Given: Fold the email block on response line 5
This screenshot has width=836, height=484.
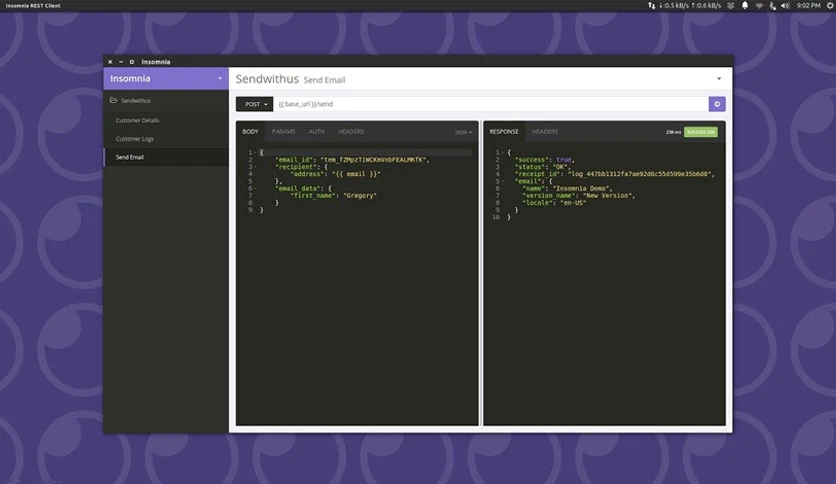Looking at the screenshot, I should click(x=502, y=181).
